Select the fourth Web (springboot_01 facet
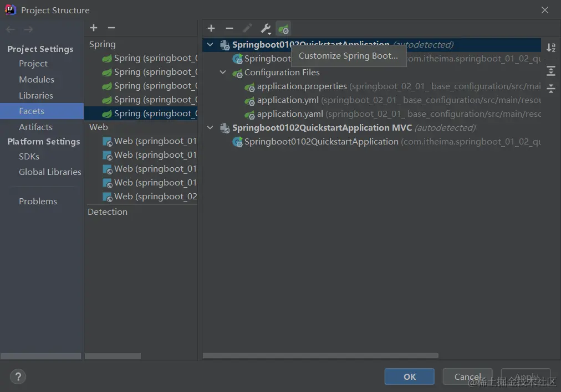The height and width of the screenshot is (392, 561). (x=141, y=183)
